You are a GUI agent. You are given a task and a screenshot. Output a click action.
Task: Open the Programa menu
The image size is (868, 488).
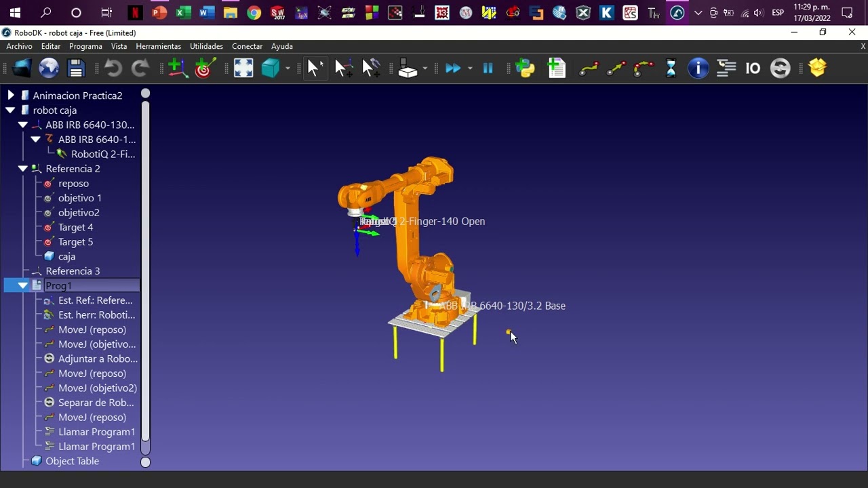85,46
